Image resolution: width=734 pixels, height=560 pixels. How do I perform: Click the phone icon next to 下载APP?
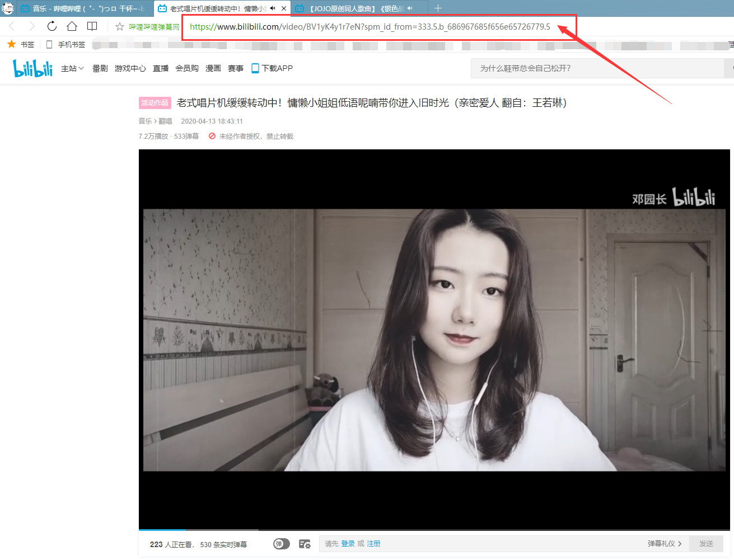pos(255,68)
